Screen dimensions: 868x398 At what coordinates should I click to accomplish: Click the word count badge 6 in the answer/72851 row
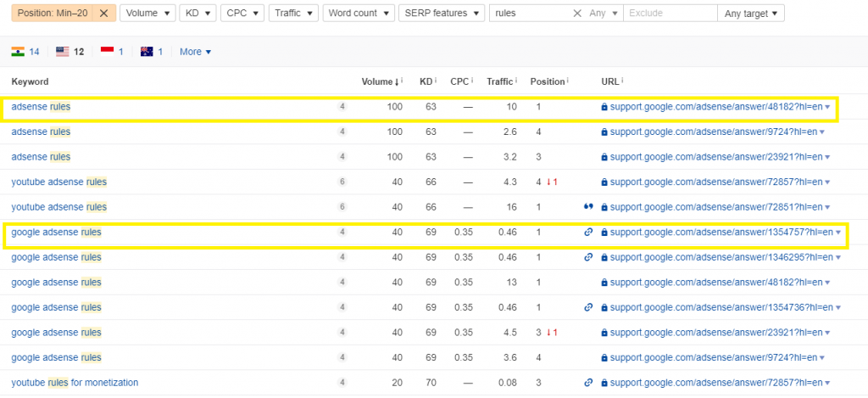point(342,207)
